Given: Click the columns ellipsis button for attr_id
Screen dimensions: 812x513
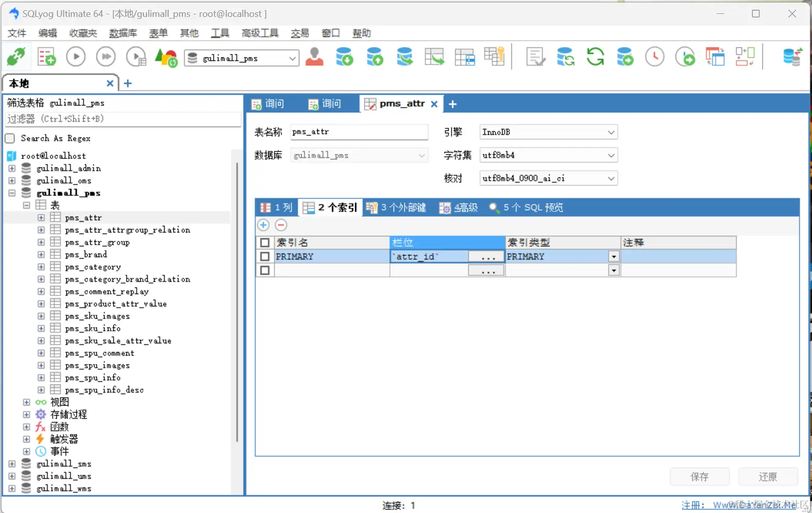Looking at the screenshot, I should [x=487, y=256].
